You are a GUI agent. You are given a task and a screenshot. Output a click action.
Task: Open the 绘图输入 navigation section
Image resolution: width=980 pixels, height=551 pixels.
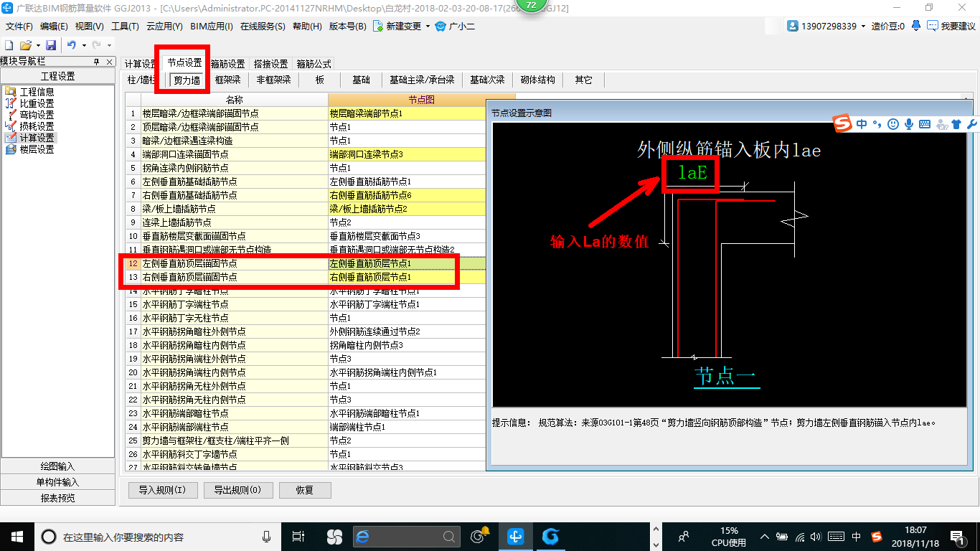pyautogui.click(x=57, y=466)
